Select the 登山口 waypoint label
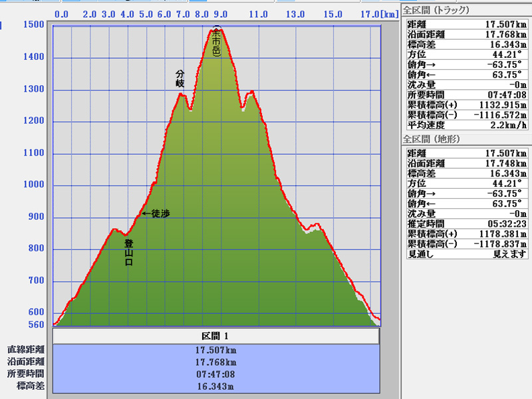This screenshot has width=532, height=399. click(128, 253)
